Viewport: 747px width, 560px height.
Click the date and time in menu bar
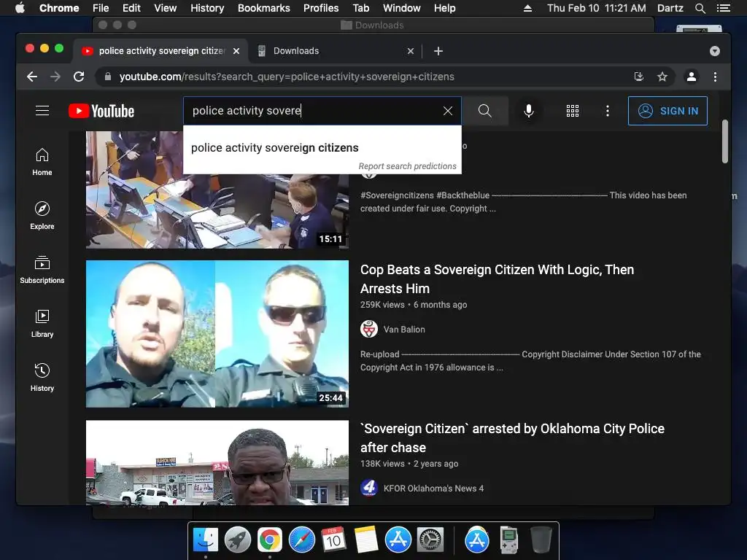(x=597, y=8)
